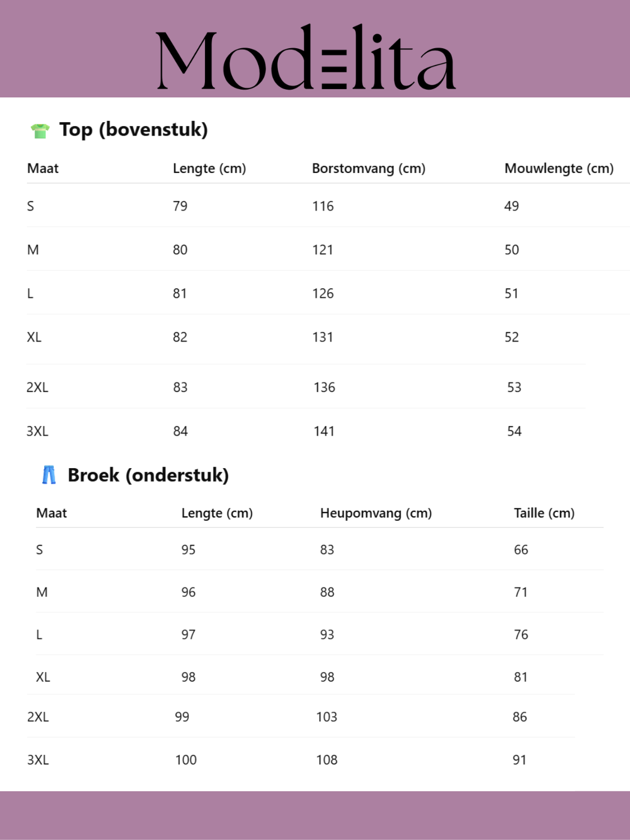Viewport: 630px width, 840px height.
Task: Click the Maat header in the Top table
Action: (43, 169)
